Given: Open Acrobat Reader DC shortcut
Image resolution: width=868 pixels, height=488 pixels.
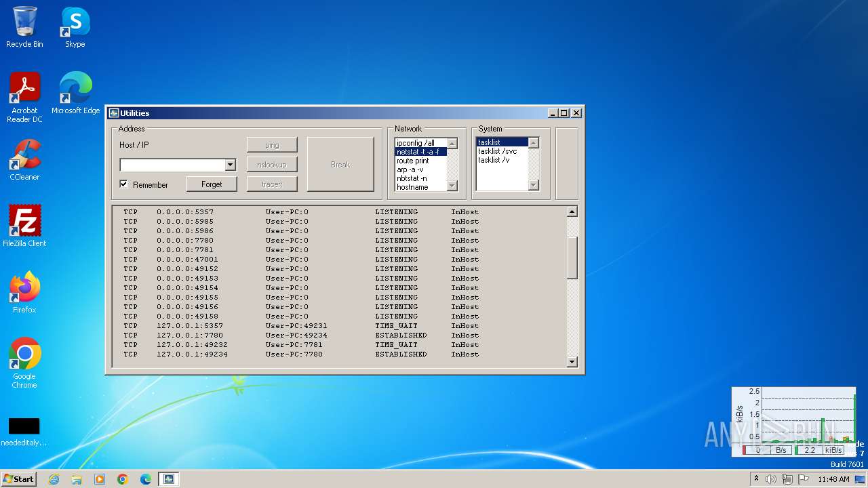Looking at the screenshot, I should tap(24, 98).
